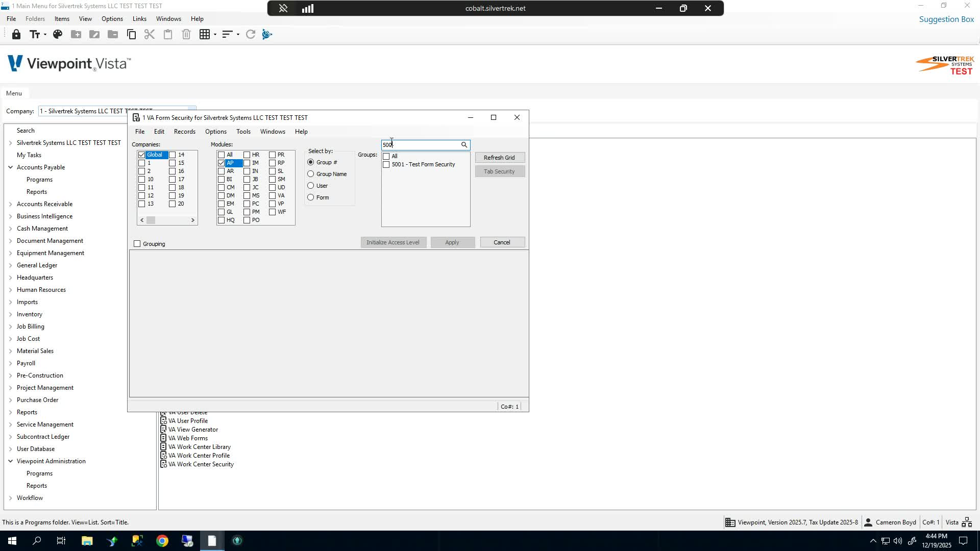The height and width of the screenshot is (551, 980).
Task: Enable the Grouping checkbox
Action: point(137,244)
